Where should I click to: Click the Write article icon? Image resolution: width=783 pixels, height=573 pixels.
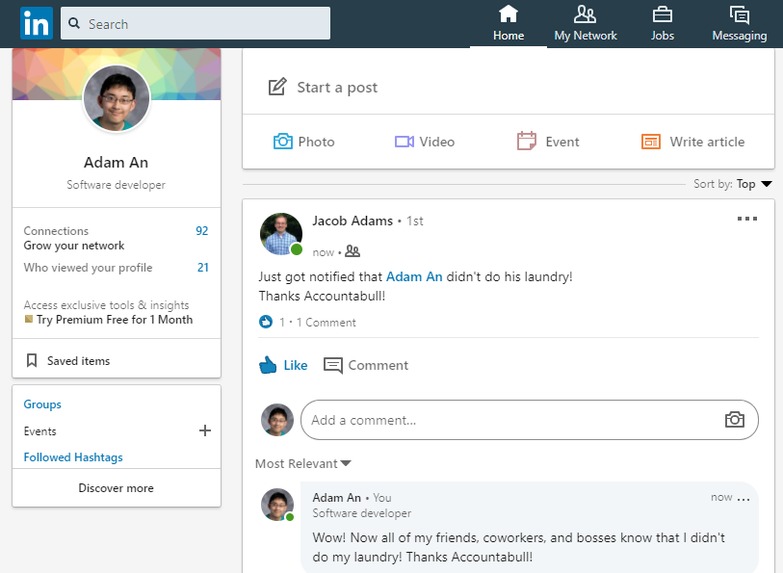click(x=651, y=142)
